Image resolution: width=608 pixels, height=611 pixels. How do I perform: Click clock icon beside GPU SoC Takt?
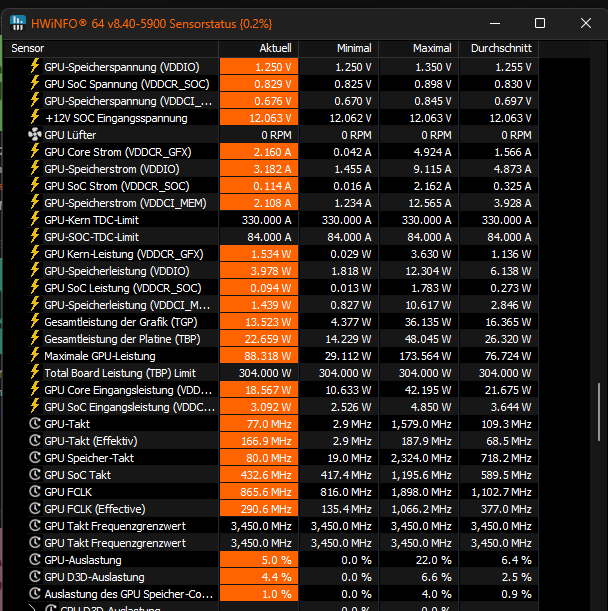click(35, 474)
